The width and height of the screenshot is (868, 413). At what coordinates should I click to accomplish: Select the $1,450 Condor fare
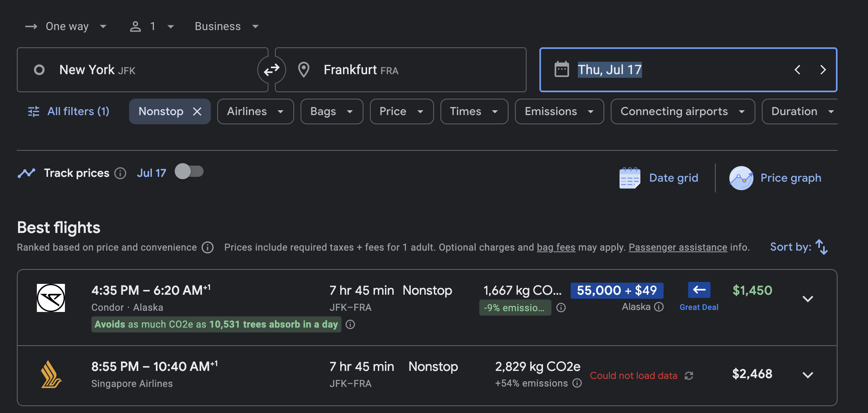pyautogui.click(x=752, y=290)
